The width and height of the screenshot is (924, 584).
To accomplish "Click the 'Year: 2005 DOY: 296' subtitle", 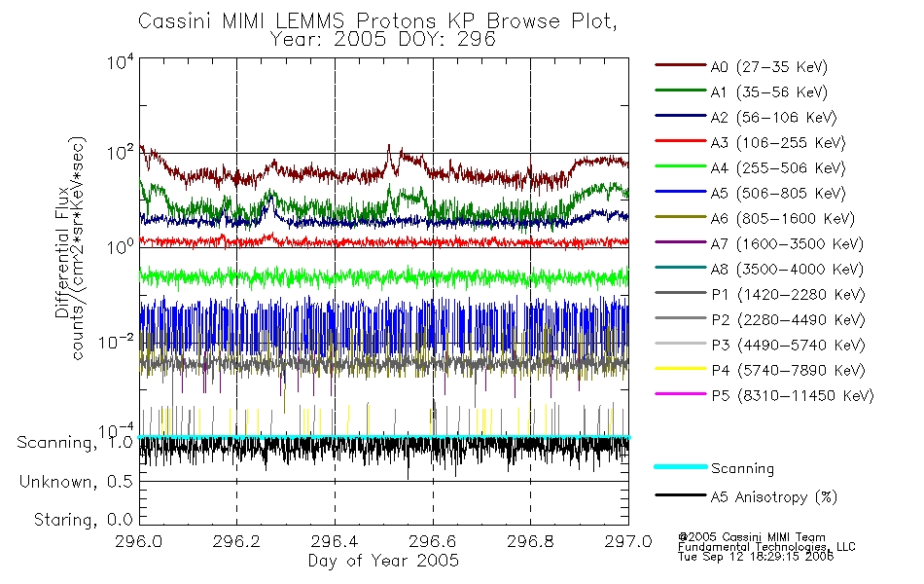I will point(383,40).
